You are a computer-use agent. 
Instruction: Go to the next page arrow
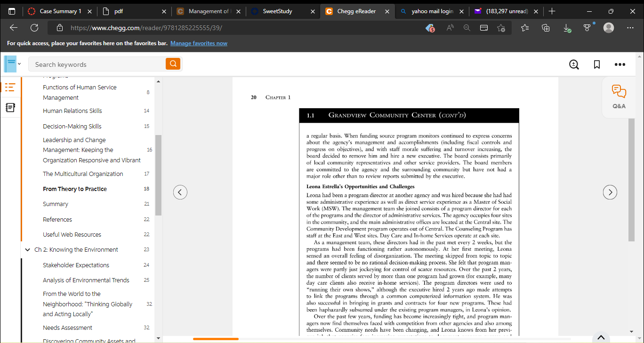pos(610,192)
